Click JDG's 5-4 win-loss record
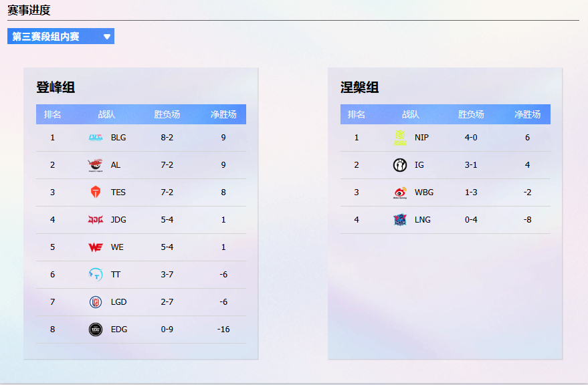This screenshot has height=385, width=588. (x=167, y=220)
